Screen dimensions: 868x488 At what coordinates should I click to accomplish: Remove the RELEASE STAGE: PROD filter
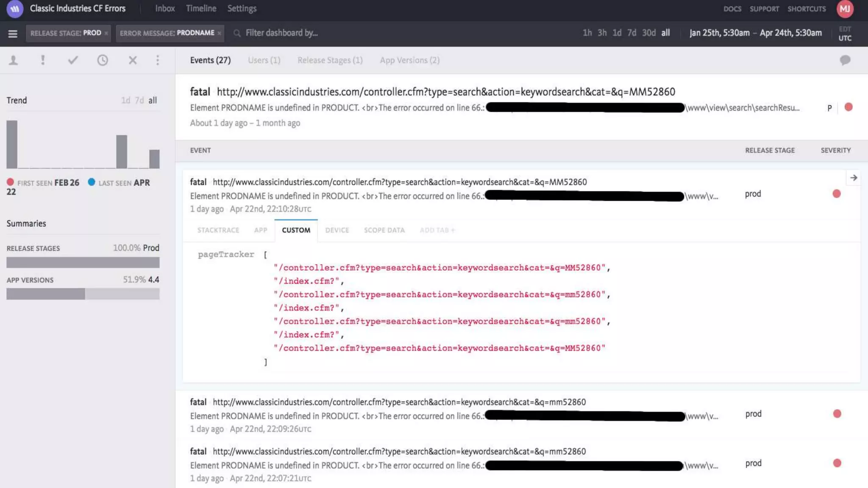point(106,33)
